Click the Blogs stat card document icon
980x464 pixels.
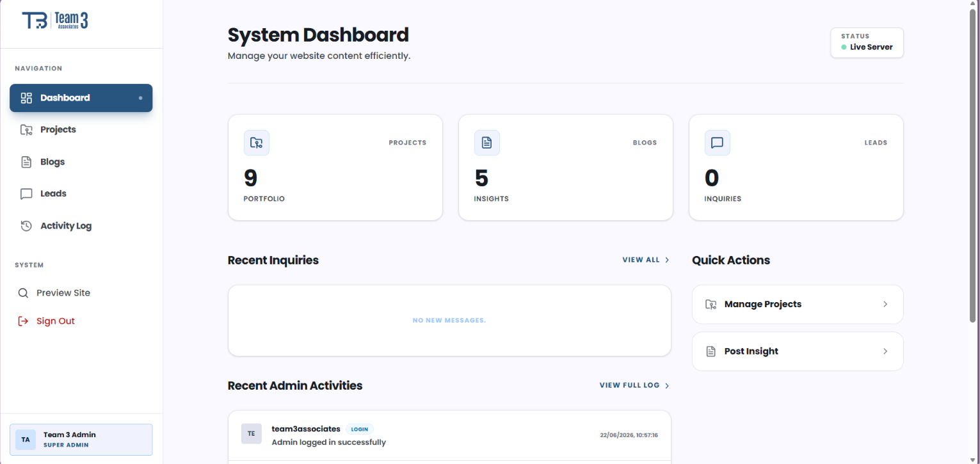pyautogui.click(x=487, y=143)
